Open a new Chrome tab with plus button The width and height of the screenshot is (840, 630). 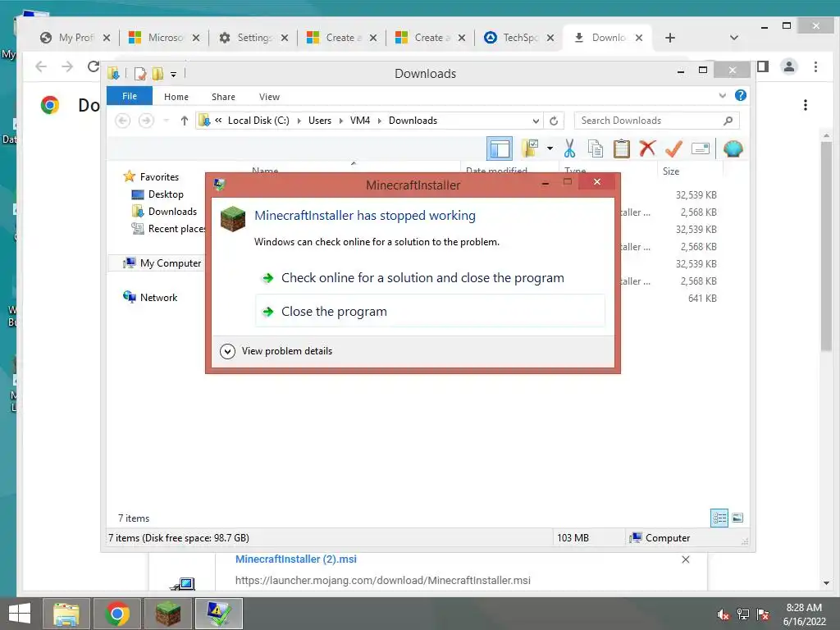(670, 38)
